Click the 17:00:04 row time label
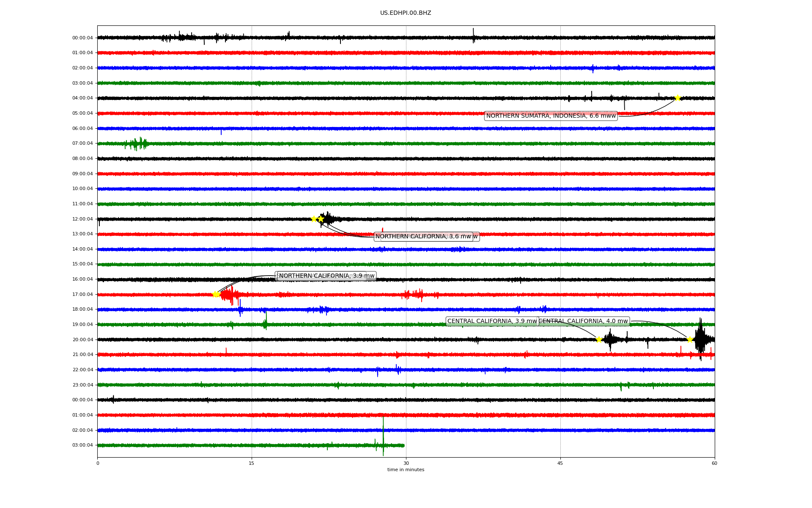 point(82,294)
